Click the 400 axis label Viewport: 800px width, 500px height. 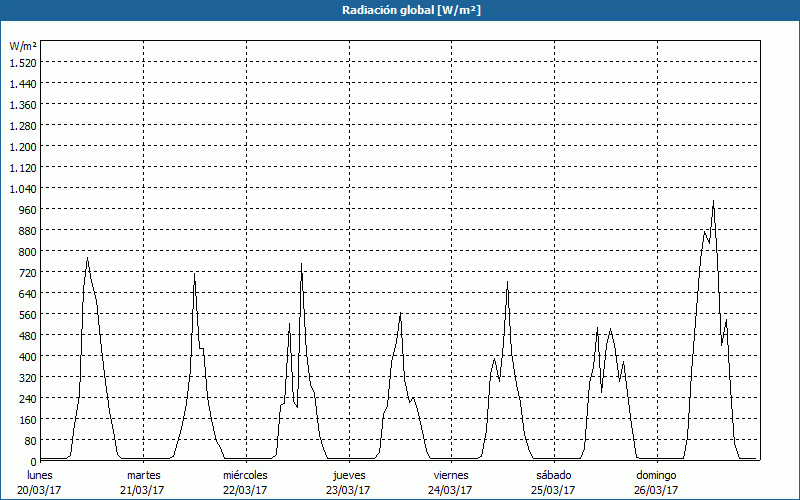pos(28,357)
